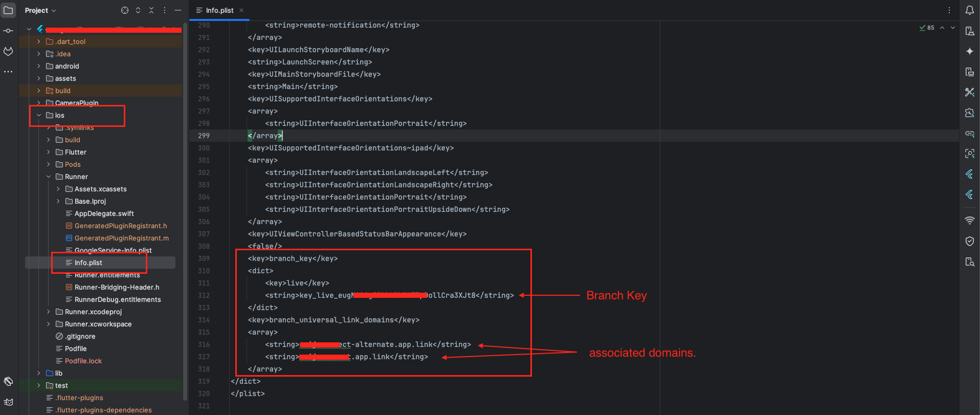Open the Commit tool window icon
The width and height of the screenshot is (980, 415).
coord(8,31)
